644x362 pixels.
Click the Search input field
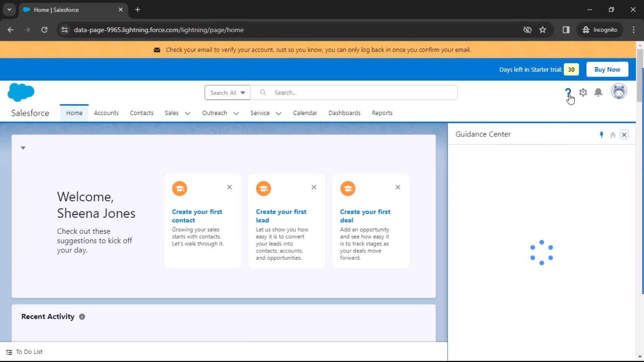coord(354,93)
